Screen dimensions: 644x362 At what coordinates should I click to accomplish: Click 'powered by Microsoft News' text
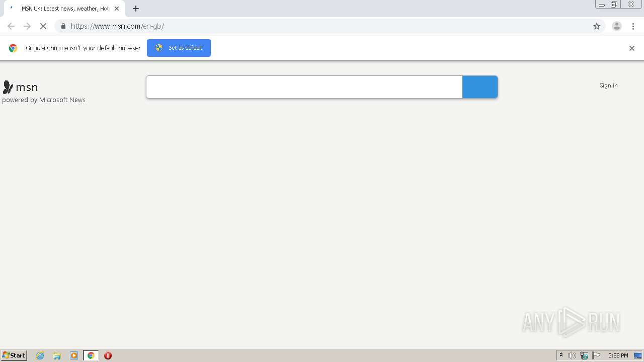[x=44, y=100]
